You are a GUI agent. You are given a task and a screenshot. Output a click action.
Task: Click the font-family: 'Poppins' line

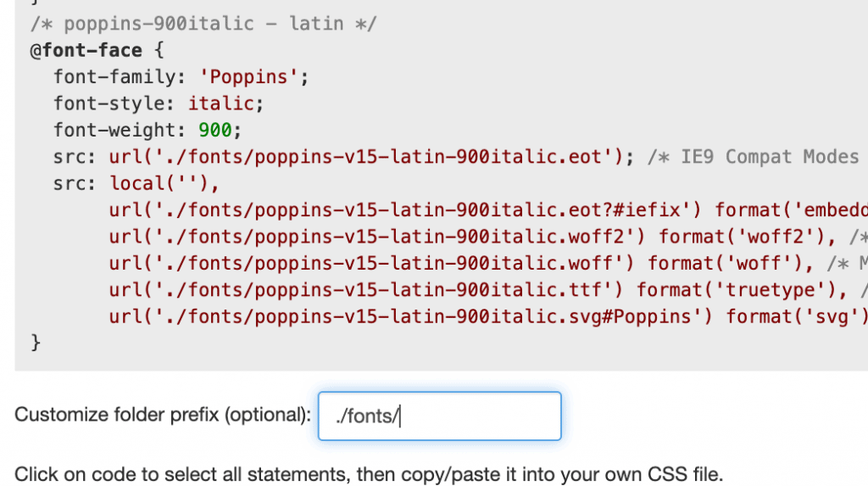click(181, 77)
